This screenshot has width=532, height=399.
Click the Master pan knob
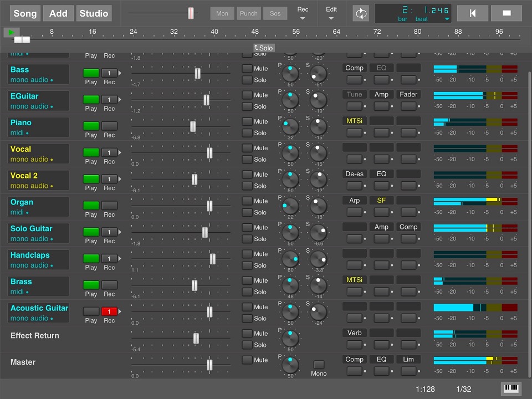(x=290, y=365)
